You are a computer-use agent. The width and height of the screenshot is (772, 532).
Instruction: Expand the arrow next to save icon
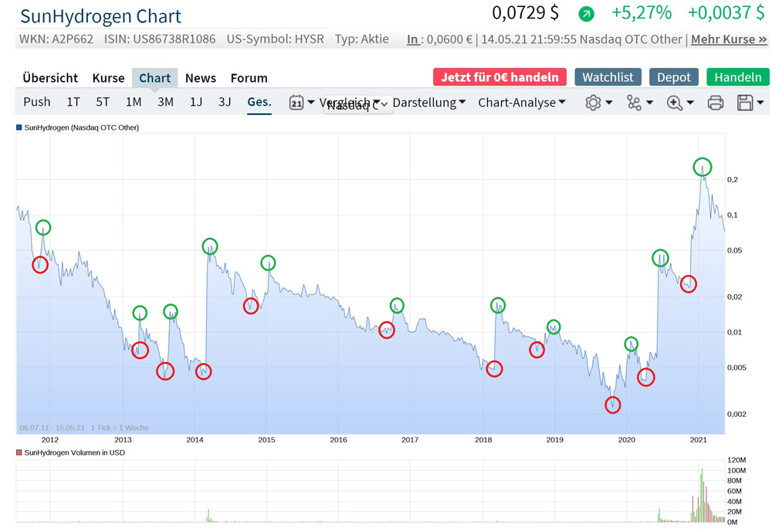coord(760,103)
